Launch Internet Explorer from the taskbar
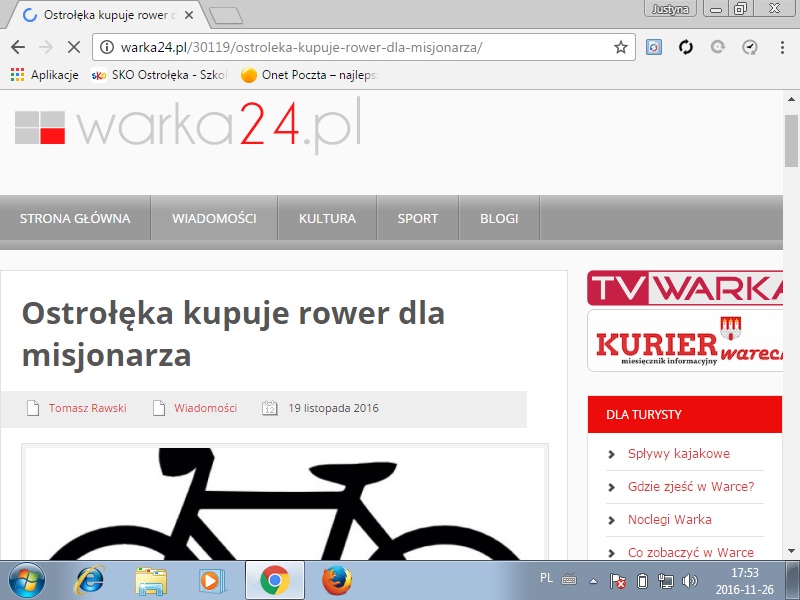800x600 pixels. (x=90, y=581)
